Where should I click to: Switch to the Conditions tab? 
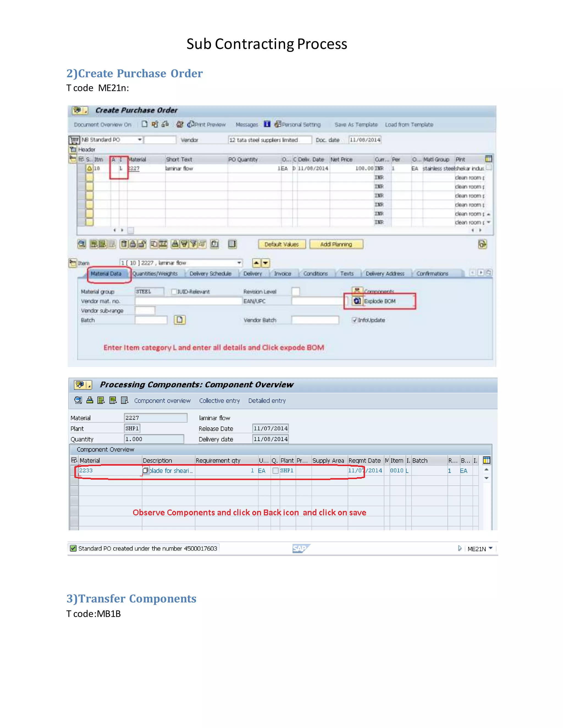(316, 274)
